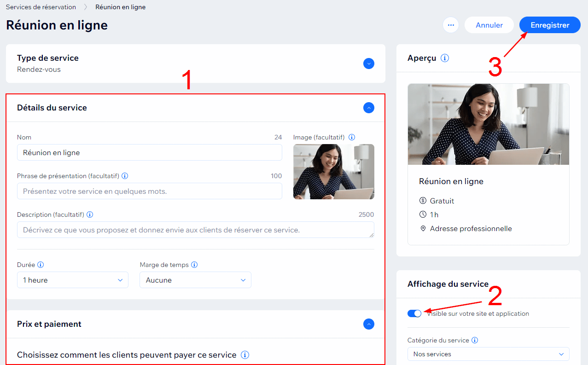The height and width of the screenshot is (365, 588).
Task: Toggle Visible sur votre site et application
Action: coord(414,313)
